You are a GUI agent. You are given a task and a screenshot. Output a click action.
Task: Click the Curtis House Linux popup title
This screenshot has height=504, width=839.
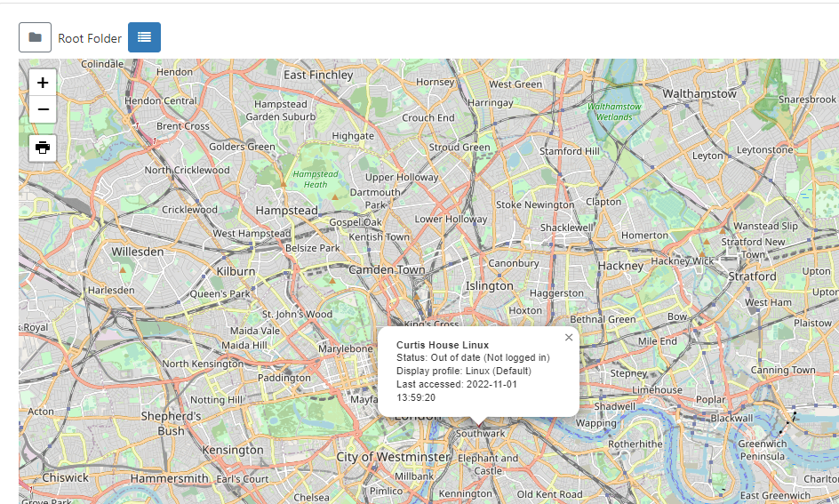[x=443, y=345]
